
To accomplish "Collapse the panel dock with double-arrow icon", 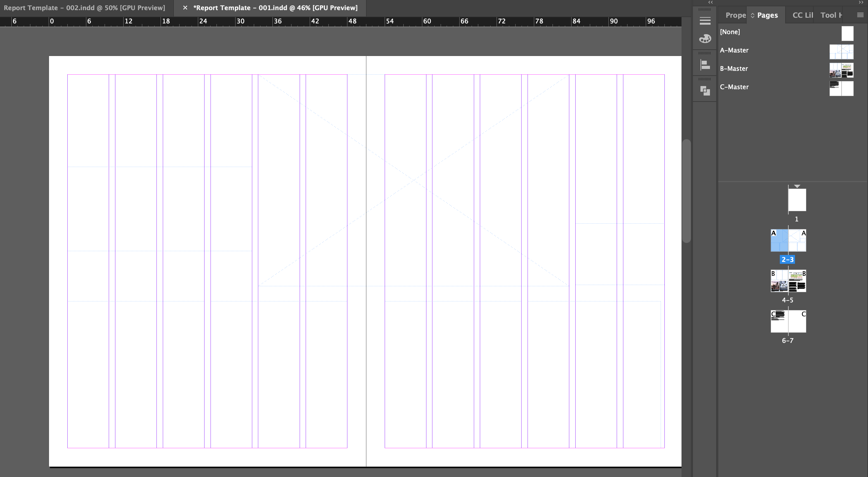I will point(710,2).
